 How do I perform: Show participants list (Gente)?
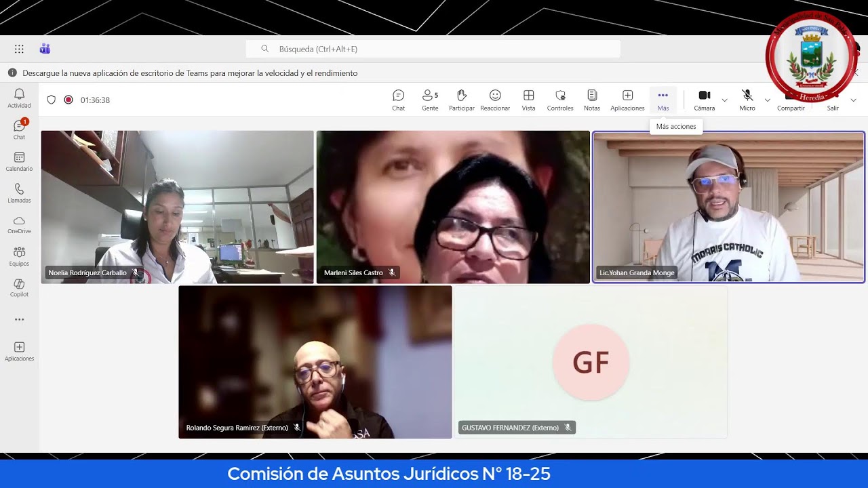click(x=430, y=100)
